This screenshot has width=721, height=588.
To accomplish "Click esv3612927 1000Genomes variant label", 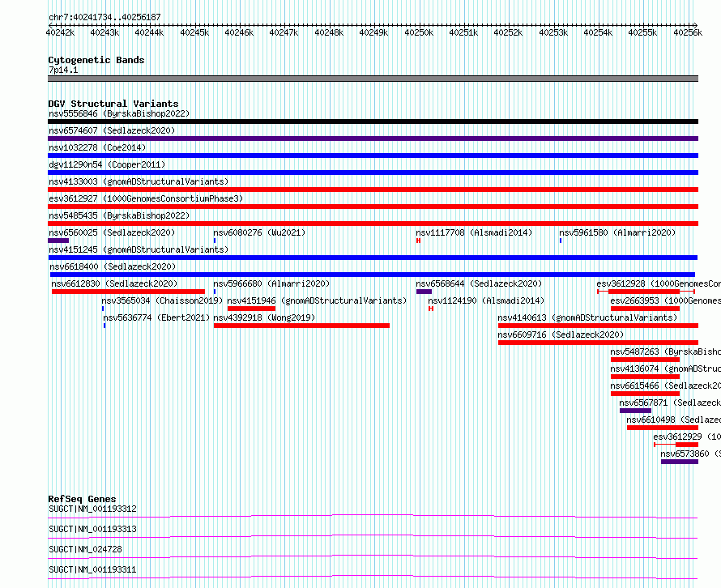I will [x=146, y=198].
